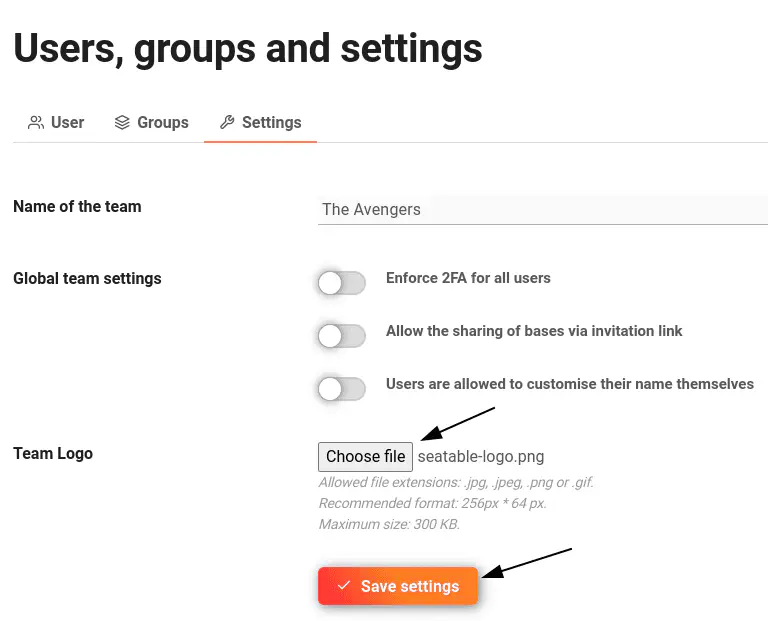Viewport: 768px width, 621px height.
Task: Click the "Name of the team" label
Action: tap(77, 207)
